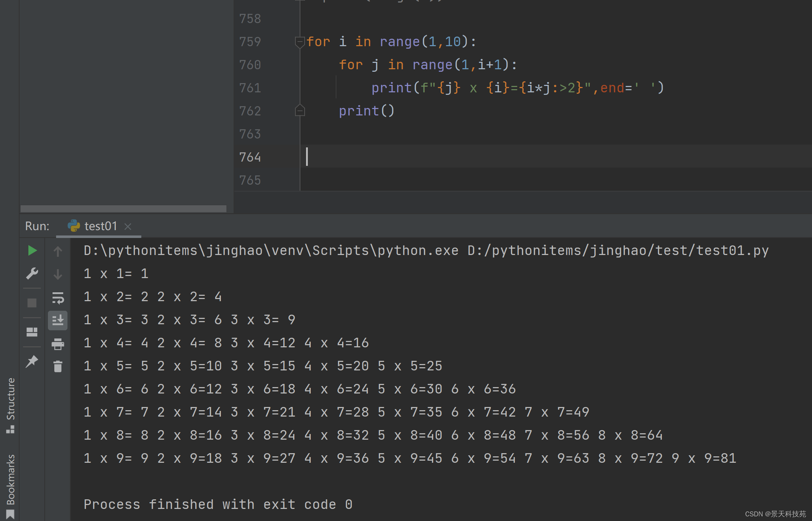The height and width of the screenshot is (521, 812).
Task: Click output '9 x 9=81'
Action: point(704,458)
